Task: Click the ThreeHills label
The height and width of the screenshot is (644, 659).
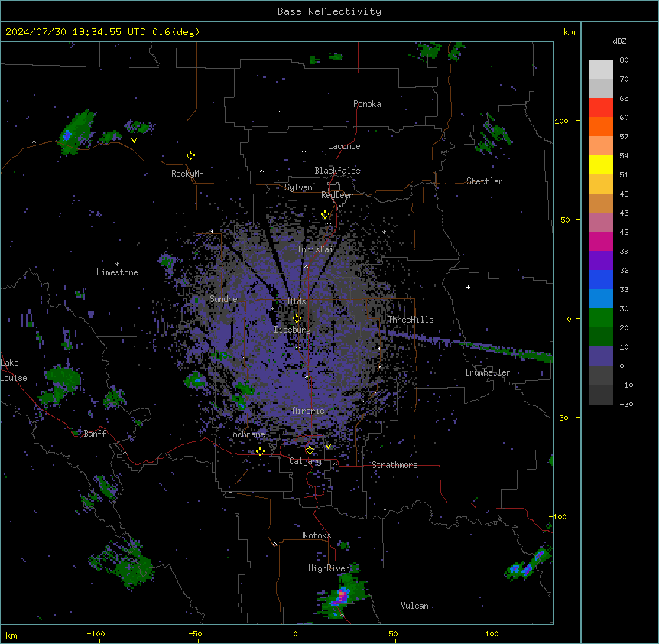Action: pos(411,320)
